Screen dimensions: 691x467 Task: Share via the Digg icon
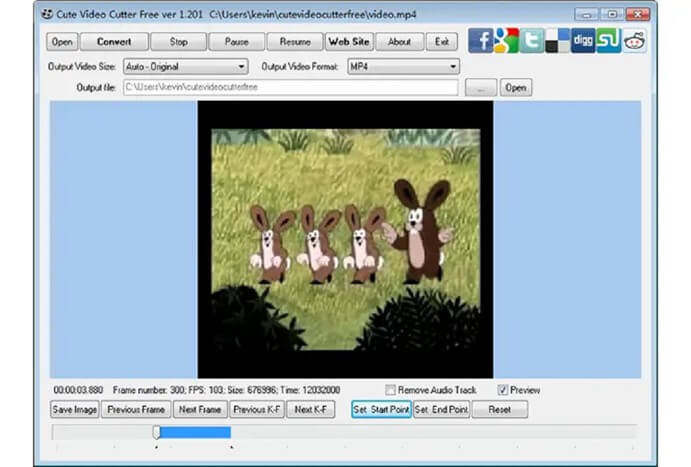click(583, 41)
